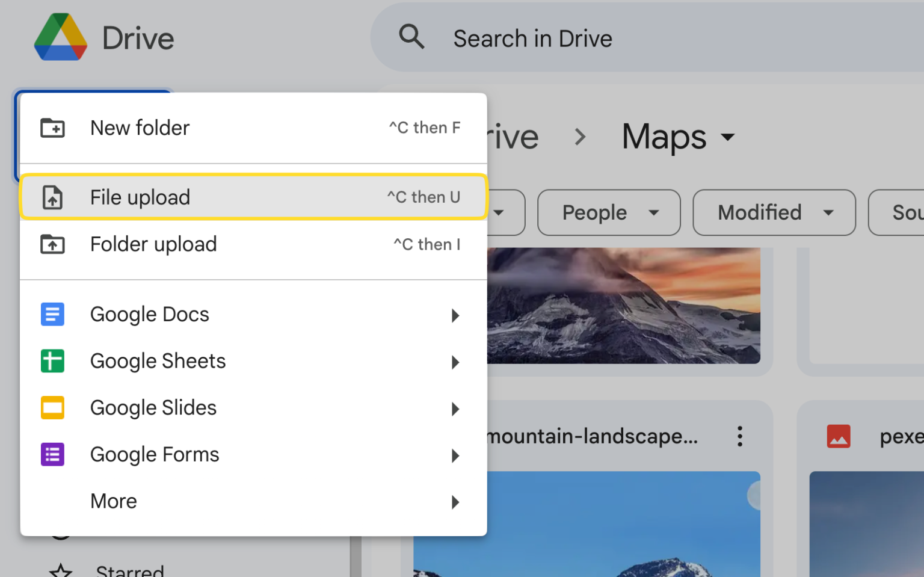Viewport: 924px width, 577px height.
Task: Select the Google Forms icon
Action: (x=52, y=454)
